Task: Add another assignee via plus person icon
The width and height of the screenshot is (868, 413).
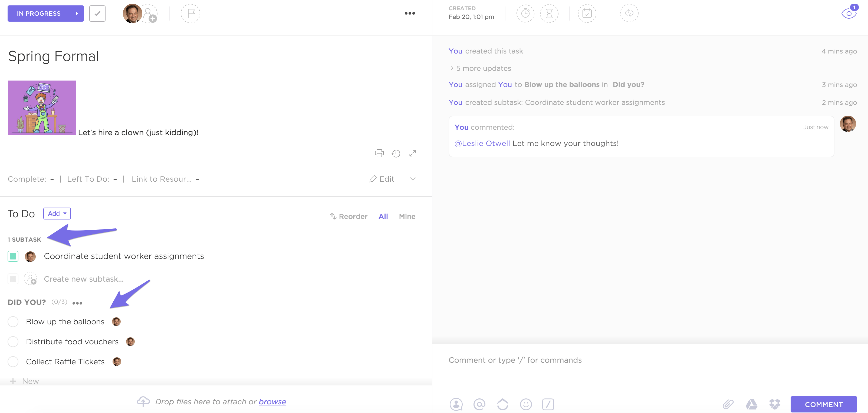Action: 150,14
